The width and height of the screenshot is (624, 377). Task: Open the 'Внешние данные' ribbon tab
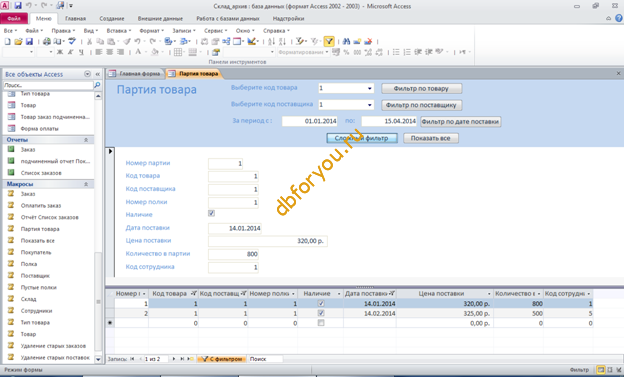pos(160,18)
